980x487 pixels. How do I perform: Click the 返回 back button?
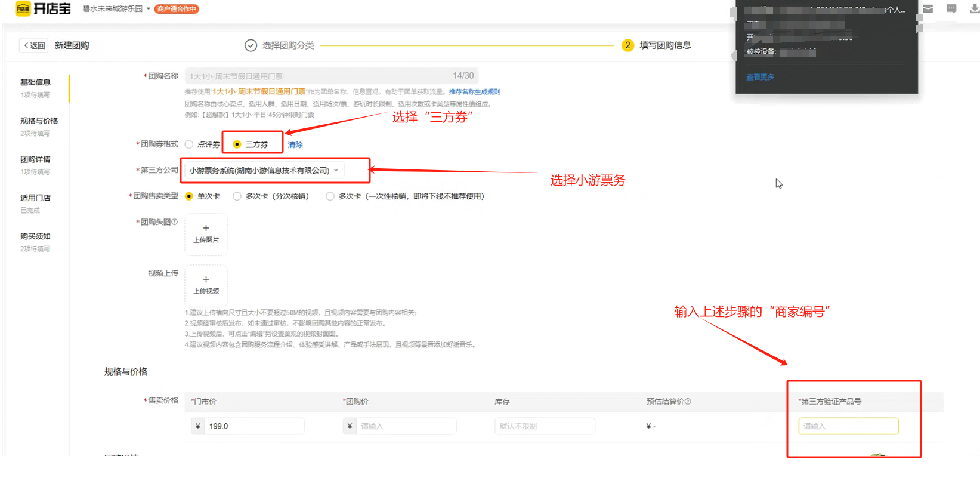click(x=34, y=45)
